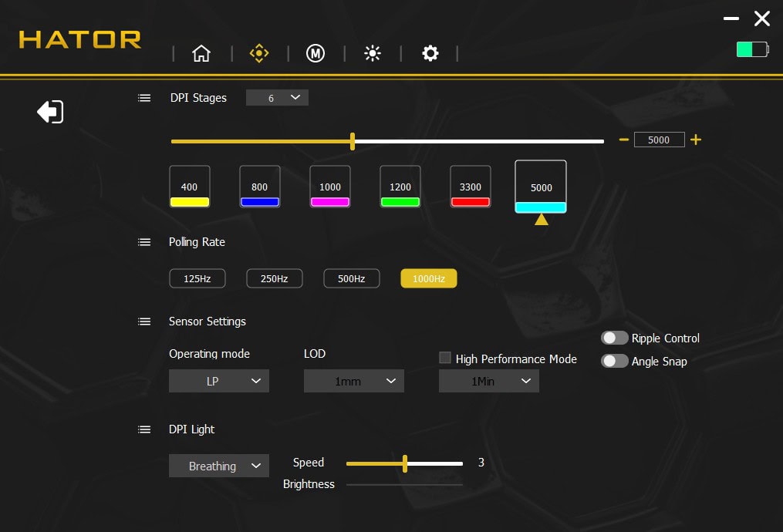Click the yellow color bar under 400
The width and height of the screenshot is (783, 532).
click(x=189, y=202)
